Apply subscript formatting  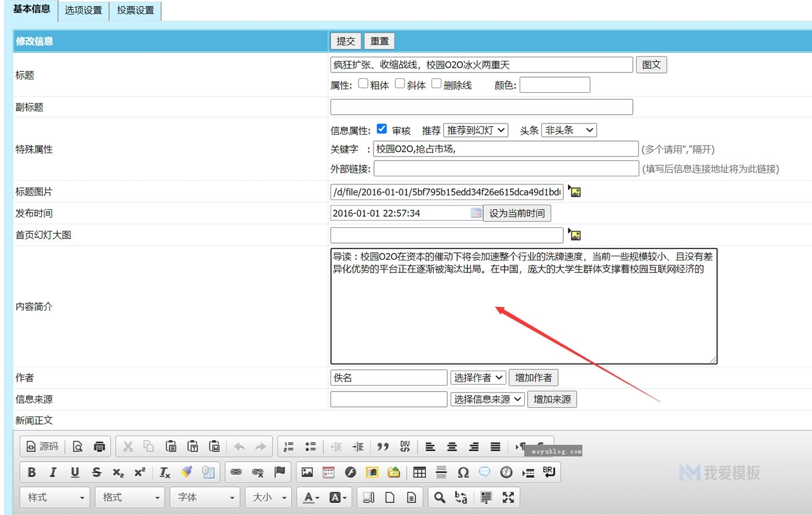[x=118, y=472]
